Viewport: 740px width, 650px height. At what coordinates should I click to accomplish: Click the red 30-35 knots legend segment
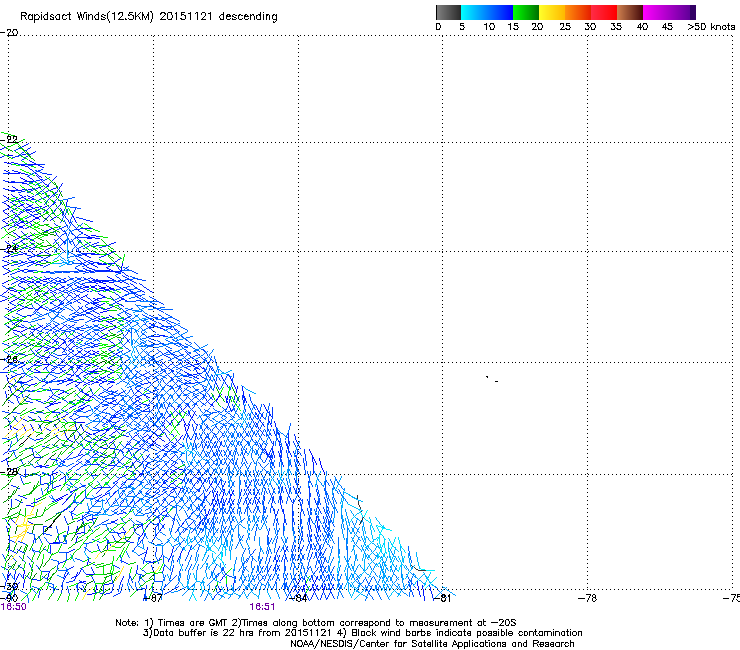[604, 12]
